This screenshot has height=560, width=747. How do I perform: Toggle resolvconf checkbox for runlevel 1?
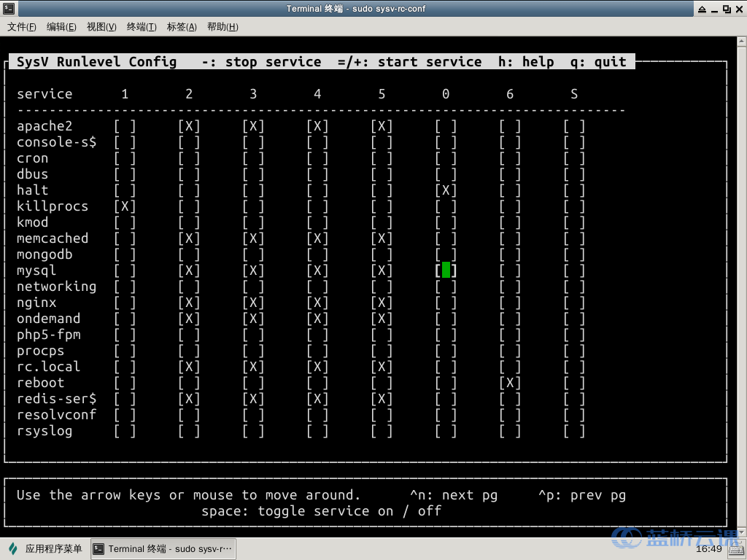click(125, 415)
